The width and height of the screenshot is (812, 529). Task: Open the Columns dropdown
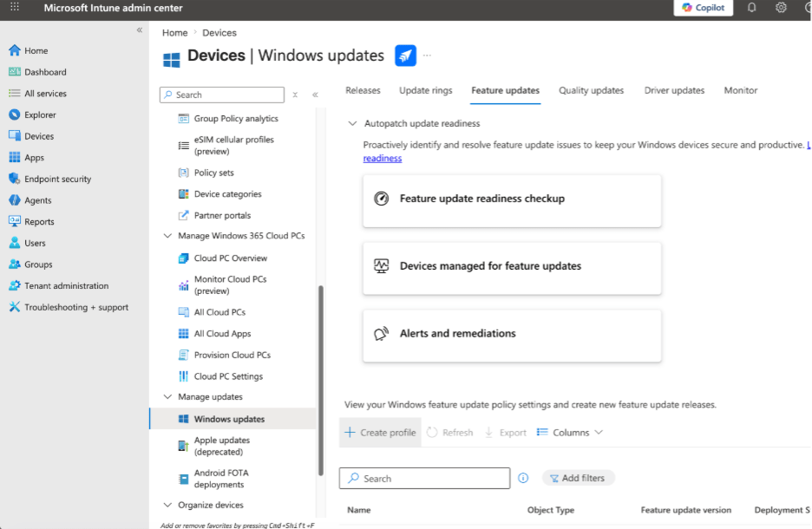click(570, 433)
